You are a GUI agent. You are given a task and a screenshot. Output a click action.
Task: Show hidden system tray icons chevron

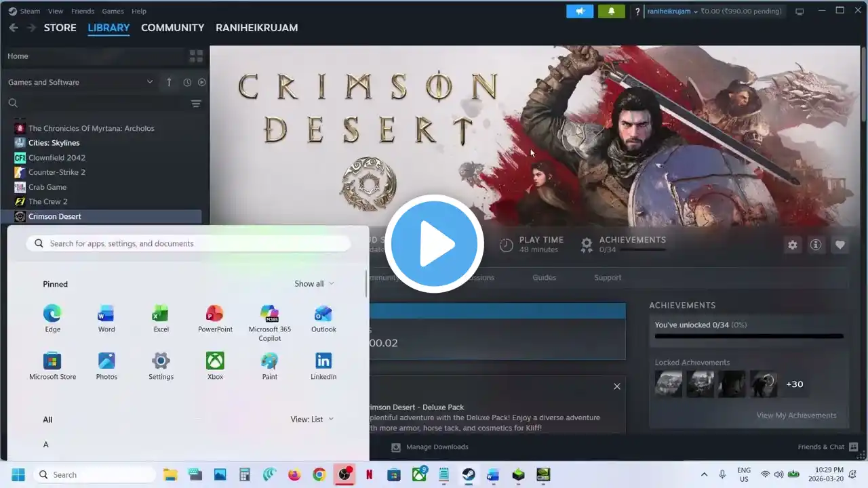[704, 474]
